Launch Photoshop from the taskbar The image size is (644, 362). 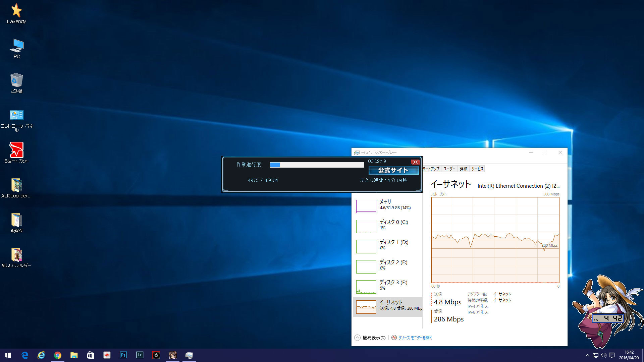[123, 355]
